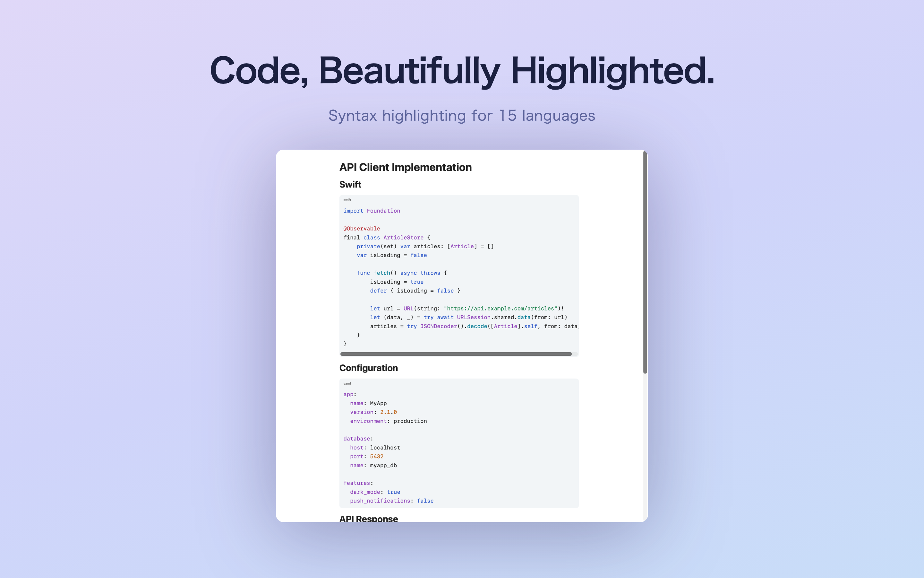Image resolution: width=924 pixels, height=578 pixels.
Task: Click the 'database:' YAML key
Action: click(x=358, y=439)
